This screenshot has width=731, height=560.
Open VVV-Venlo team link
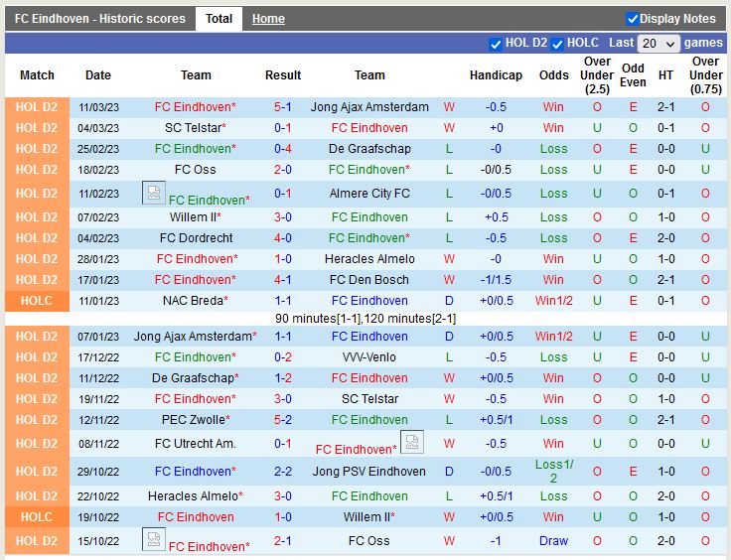click(x=369, y=357)
